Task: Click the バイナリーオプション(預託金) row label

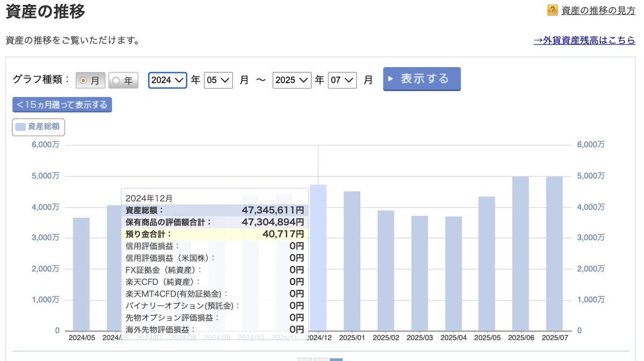Action: (x=182, y=306)
